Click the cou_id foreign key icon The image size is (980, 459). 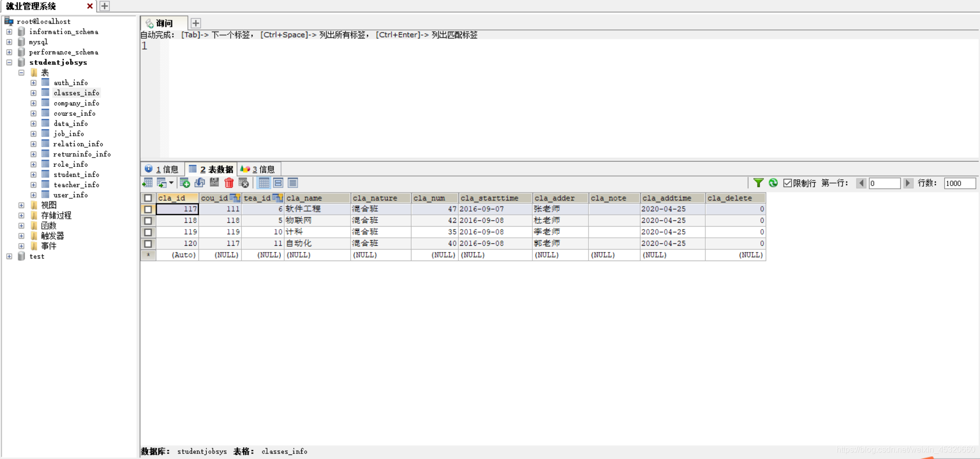pos(235,197)
